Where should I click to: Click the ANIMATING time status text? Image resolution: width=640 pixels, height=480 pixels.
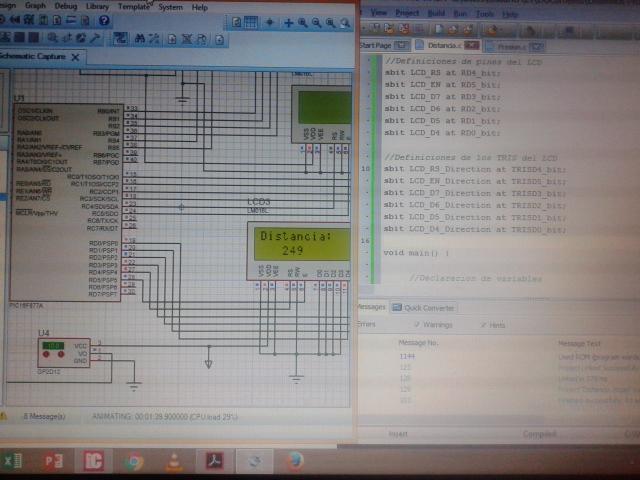click(x=165, y=417)
